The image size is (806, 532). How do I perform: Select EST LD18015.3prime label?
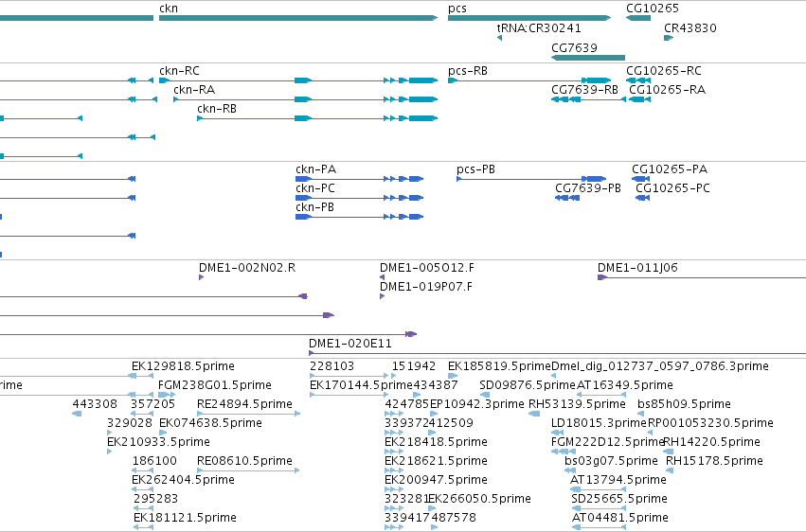(599, 424)
